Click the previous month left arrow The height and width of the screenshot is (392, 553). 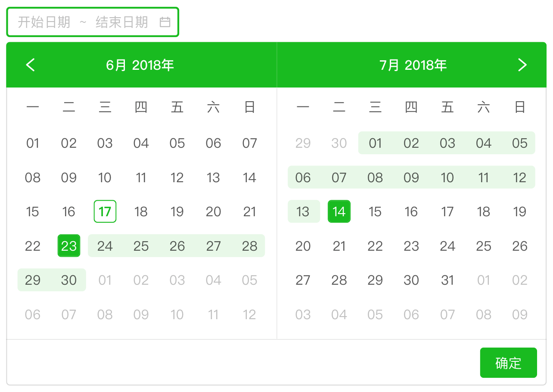click(x=31, y=65)
